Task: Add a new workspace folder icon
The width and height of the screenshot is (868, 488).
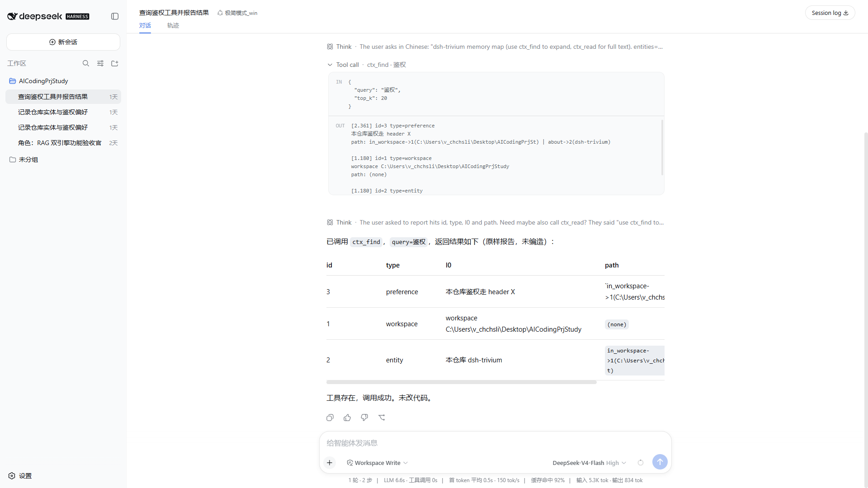Action: click(115, 63)
